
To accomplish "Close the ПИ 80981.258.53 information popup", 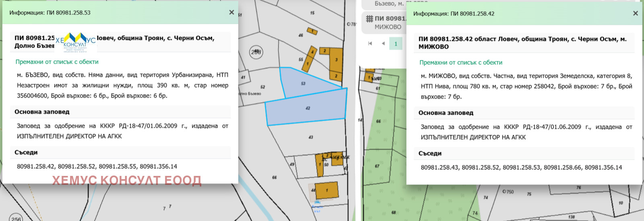I will [x=231, y=12].
